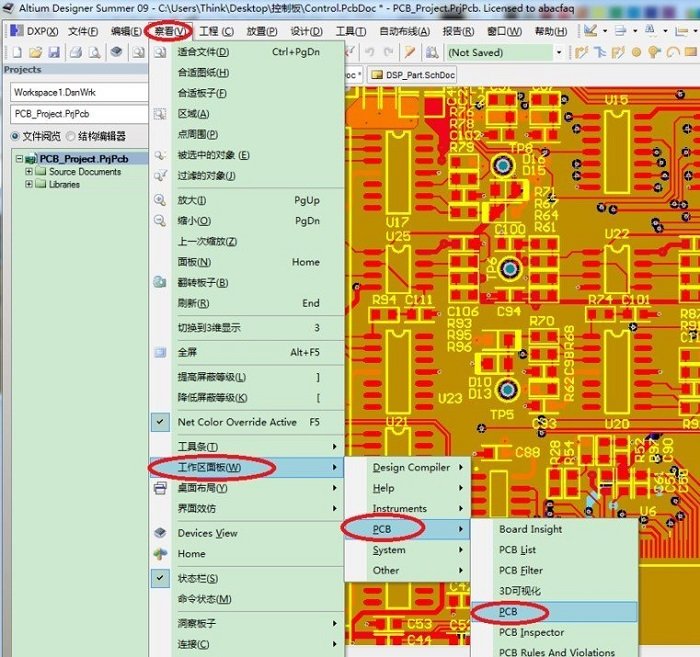Click the print icon in toolbar

tap(76, 53)
